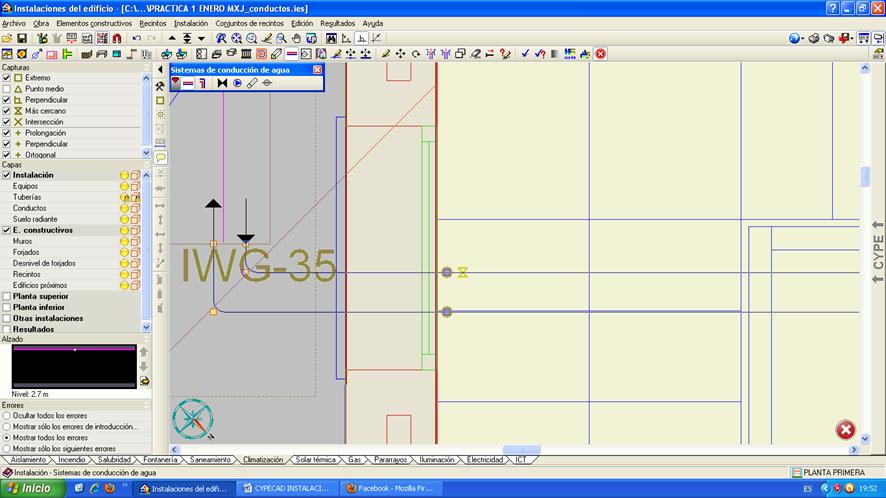Uncheck the Instalación layer checkbox
Viewport: 886px width, 498px height.
point(7,175)
